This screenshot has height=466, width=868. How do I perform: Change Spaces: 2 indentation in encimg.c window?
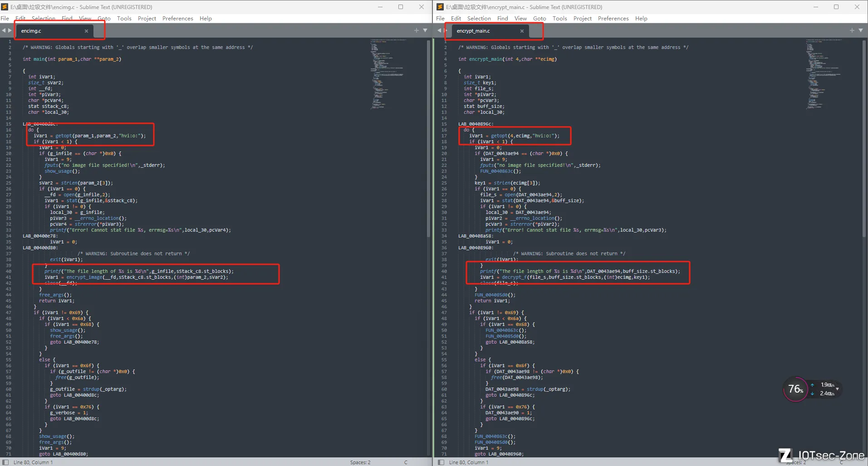[x=360, y=462]
